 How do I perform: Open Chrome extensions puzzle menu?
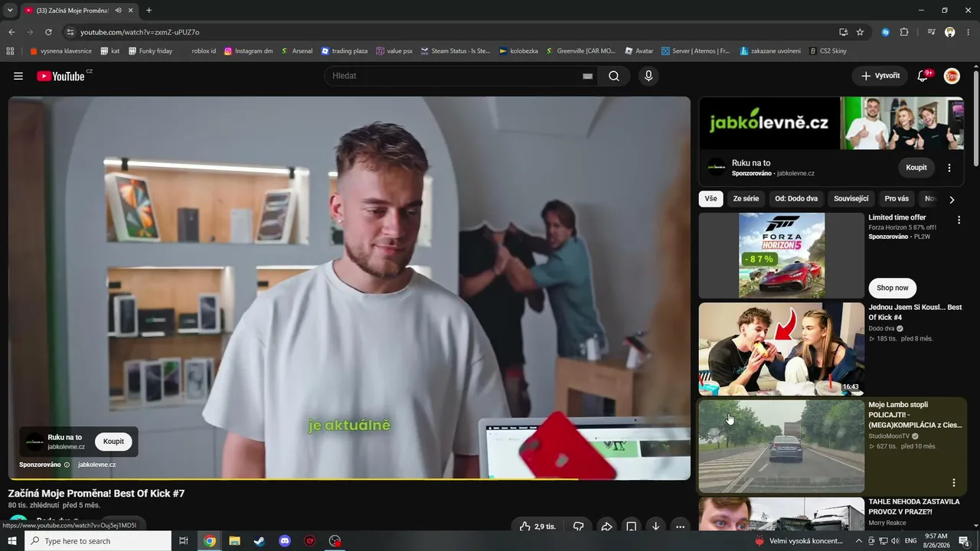(x=904, y=32)
